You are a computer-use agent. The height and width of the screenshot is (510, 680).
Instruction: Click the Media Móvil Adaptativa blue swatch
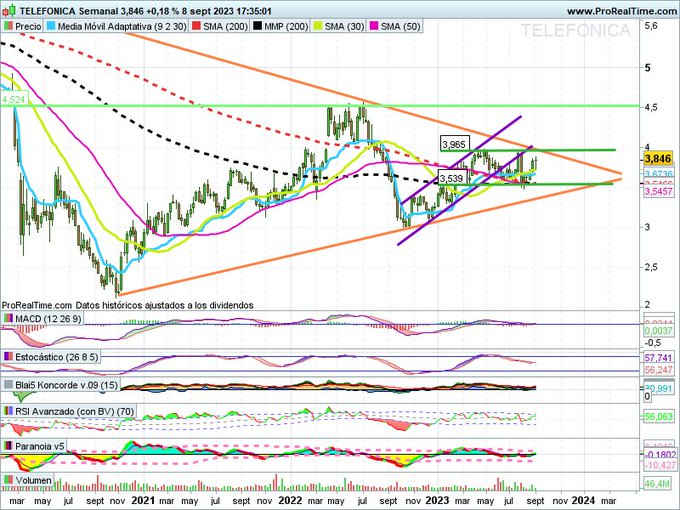tap(50, 26)
